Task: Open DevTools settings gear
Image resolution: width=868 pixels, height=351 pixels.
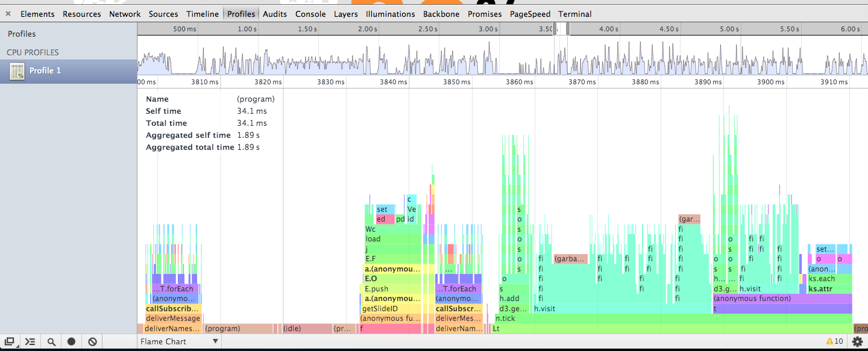Action: pos(857,341)
